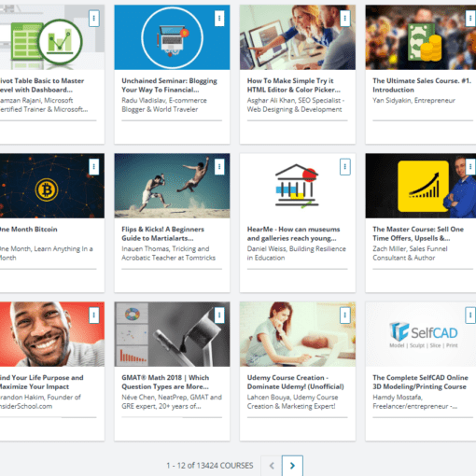Viewport: 476px width, 476px height.
Task: Go to next page of courses
Action: point(292,466)
